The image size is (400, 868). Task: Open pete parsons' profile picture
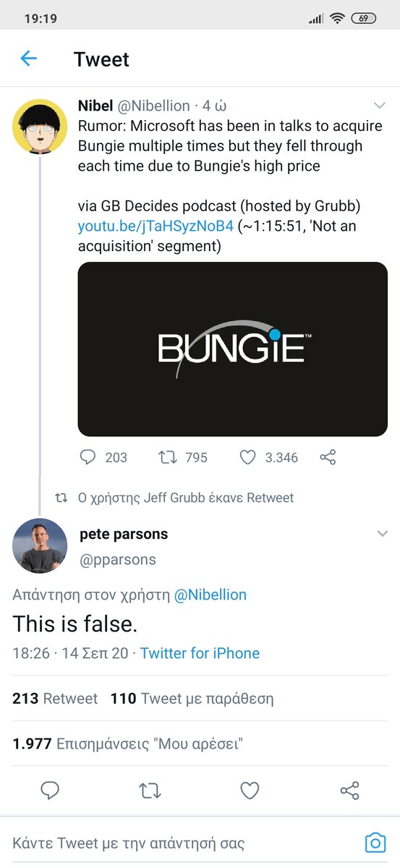(x=40, y=546)
